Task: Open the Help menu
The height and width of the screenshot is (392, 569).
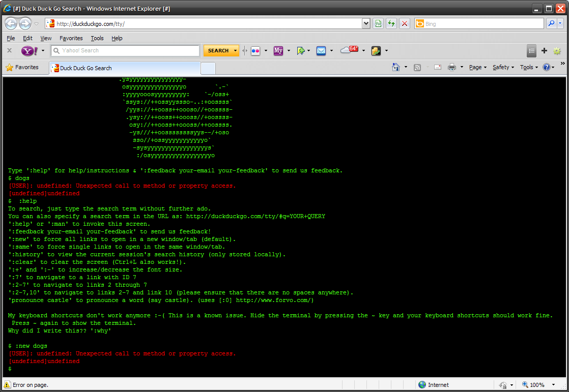Action: tap(117, 38)
